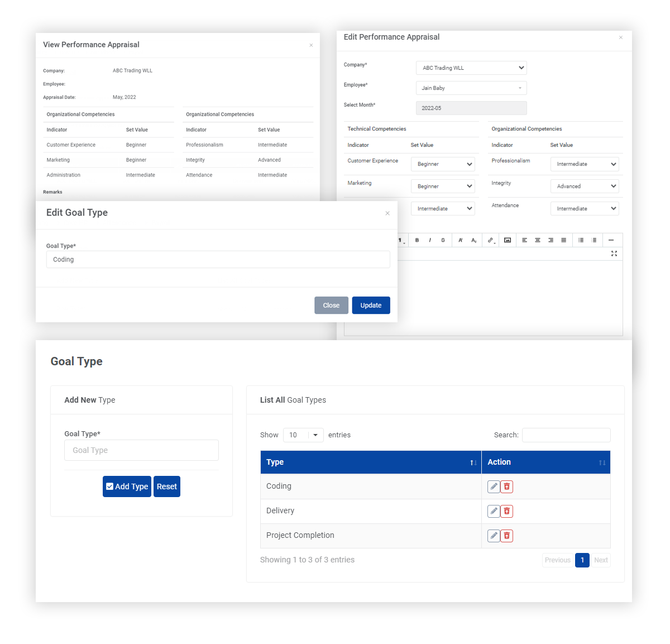Insert an image using editor toolbar

(508, 240)
